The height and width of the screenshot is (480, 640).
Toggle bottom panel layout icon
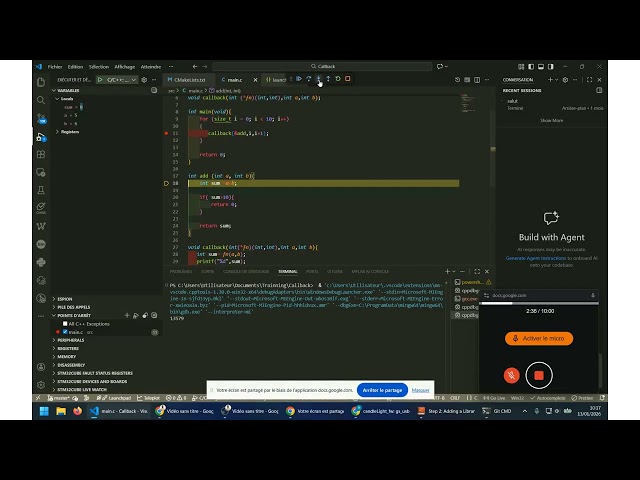pyautogui.click(x=541, y=67)
